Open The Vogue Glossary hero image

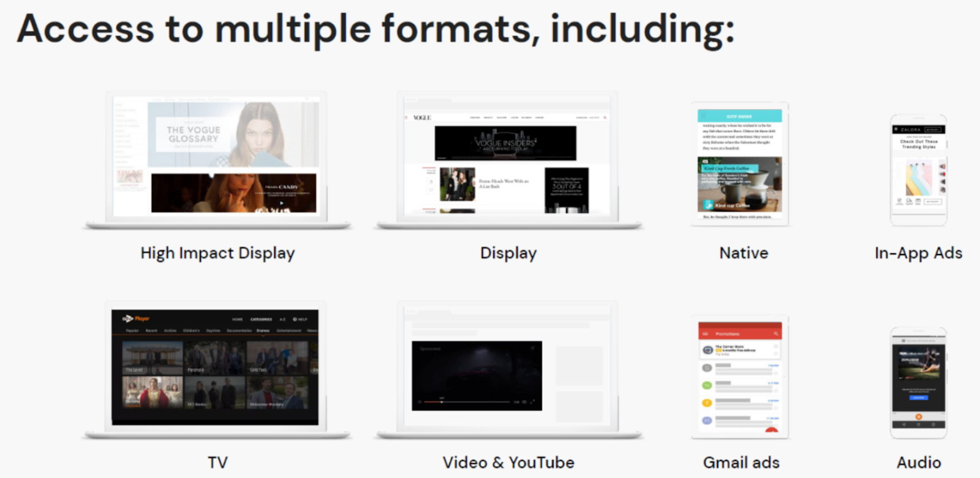click(x=233, y=135)
